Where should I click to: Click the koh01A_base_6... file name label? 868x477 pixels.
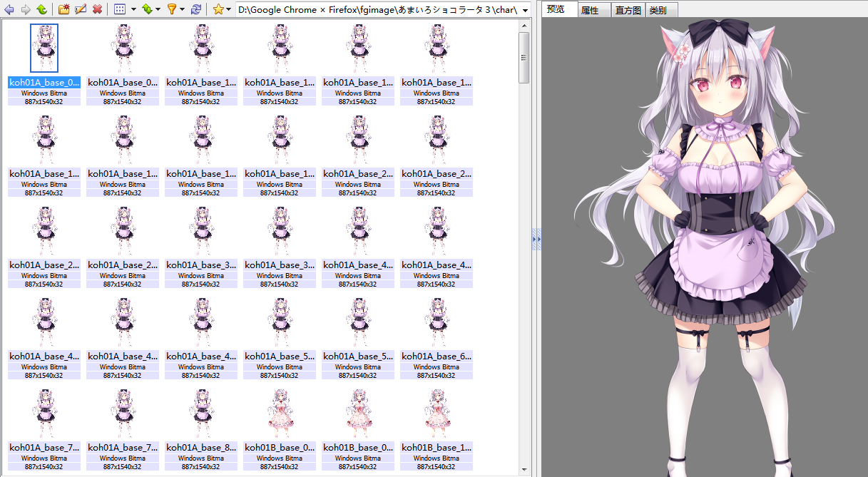436,356
